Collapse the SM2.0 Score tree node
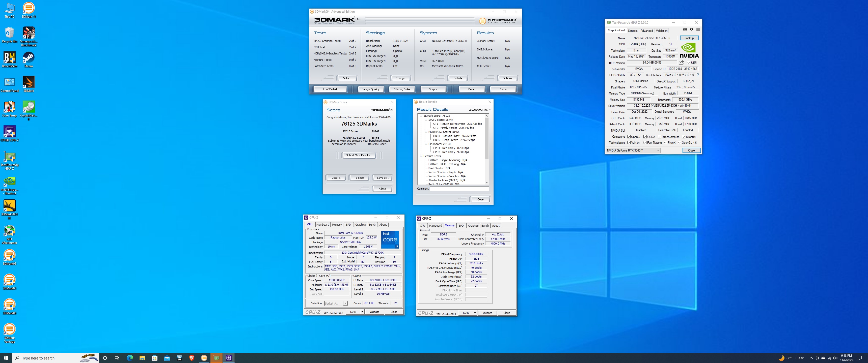Viewport: 868px width, 363px height. (x=426, y=120)
